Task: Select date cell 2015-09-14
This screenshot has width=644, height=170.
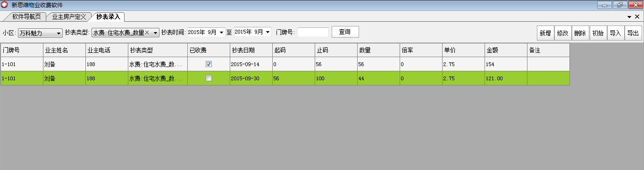Action: tap(251, 64)
